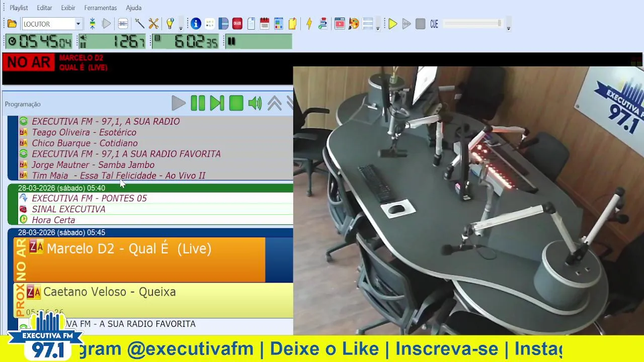
Task: Adjust the CUE volume slider
Action: tap(473, 24)
